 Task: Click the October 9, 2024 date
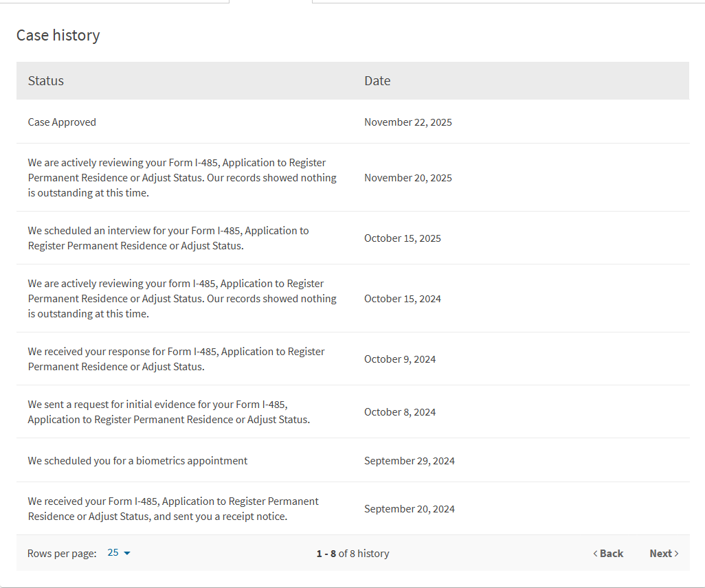400,359
